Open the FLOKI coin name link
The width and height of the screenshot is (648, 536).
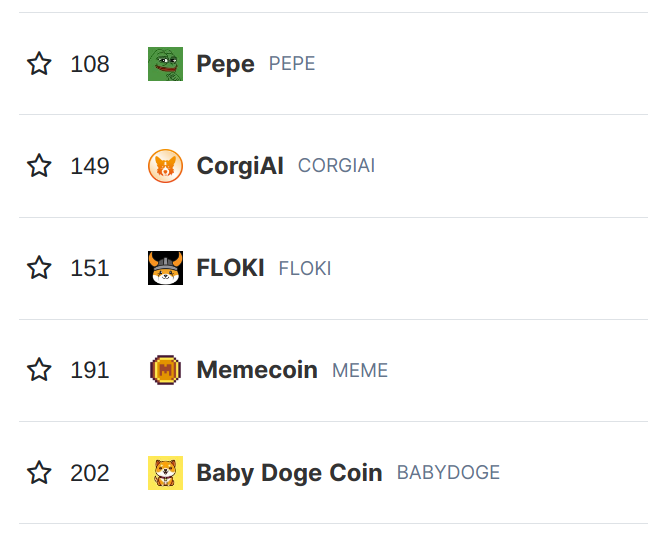coord(230,268)
